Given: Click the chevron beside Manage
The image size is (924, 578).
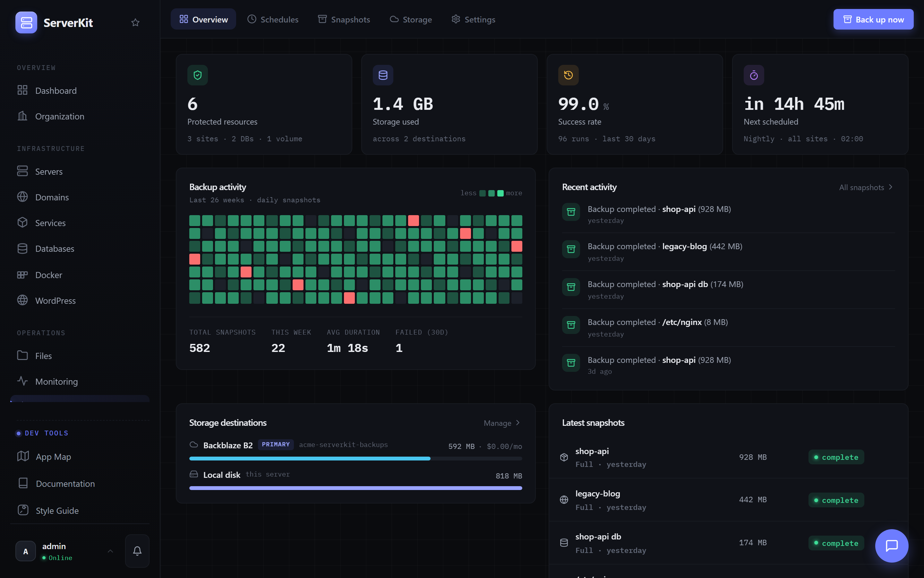Looking at the screenshot, I should pyautogui.click(x=518, y=422).
